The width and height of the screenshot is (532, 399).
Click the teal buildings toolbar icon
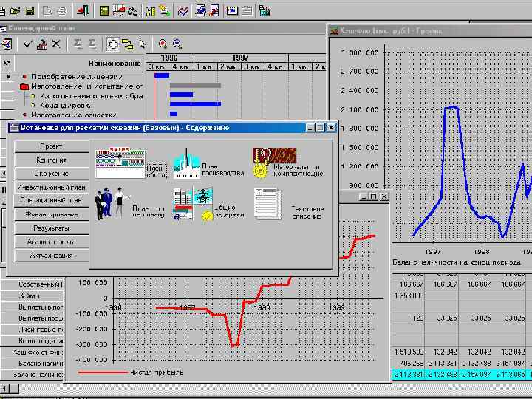(265, 11)
